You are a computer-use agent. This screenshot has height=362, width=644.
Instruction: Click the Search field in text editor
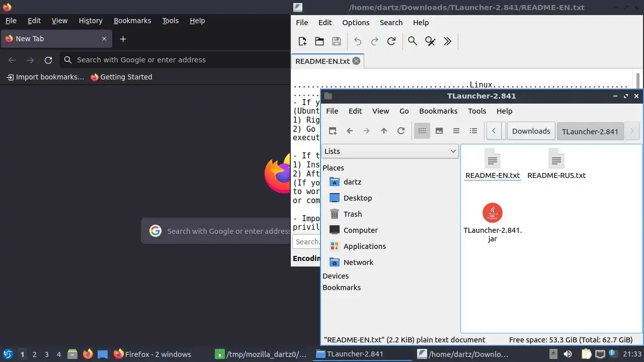coord(306,242)
